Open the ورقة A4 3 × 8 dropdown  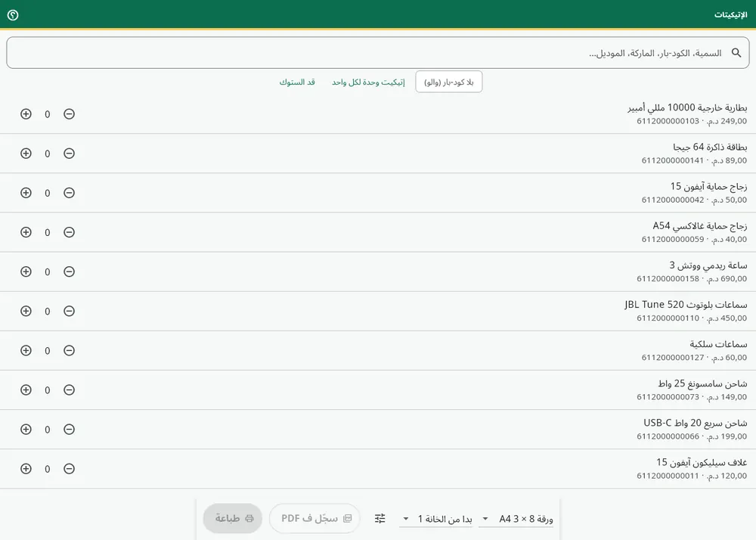pyautogui.click(x=516, y=519)
